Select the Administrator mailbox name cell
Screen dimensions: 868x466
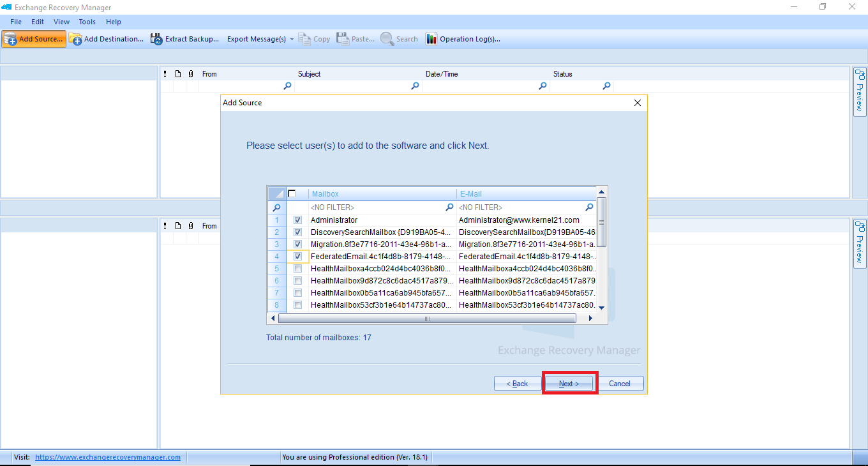[382, 220]
